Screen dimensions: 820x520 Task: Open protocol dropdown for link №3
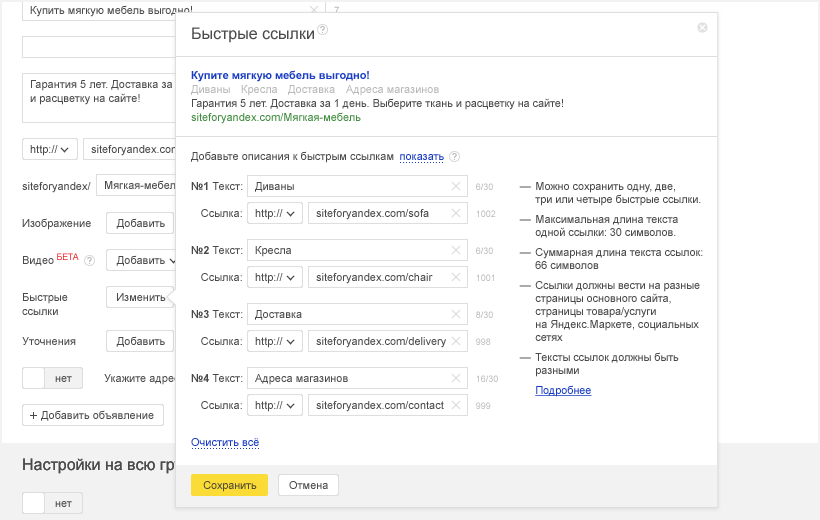pos(275,341)
